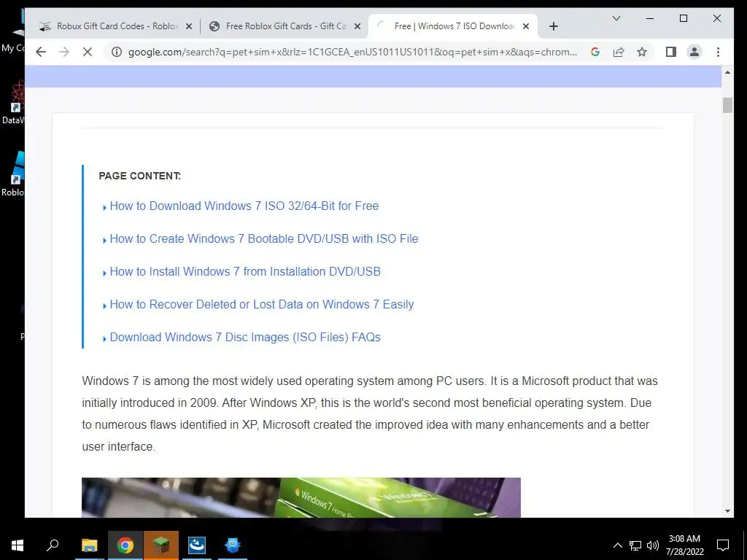Click Chrome icon in the taskbar
Viewport: 747px width, 560px height.
coord(125,545)
